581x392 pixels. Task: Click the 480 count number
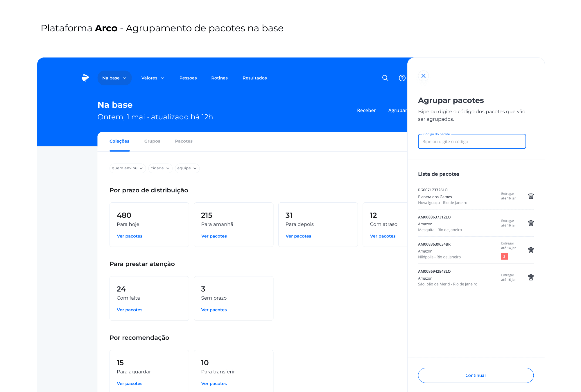pyautogui.click(x=124, y=215)
